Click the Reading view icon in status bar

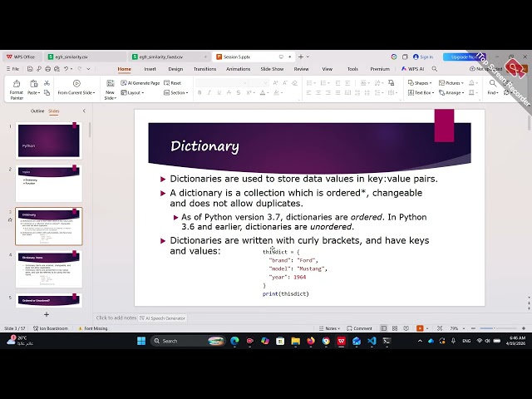406,328
